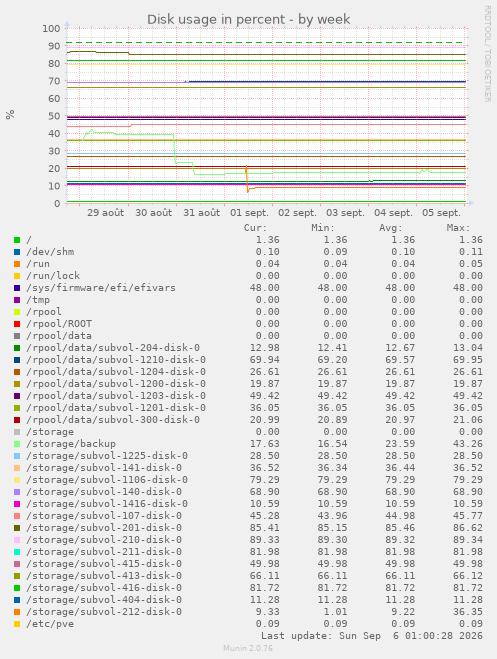
Task: Click the Cur: column header
Action: coord(255,228)
